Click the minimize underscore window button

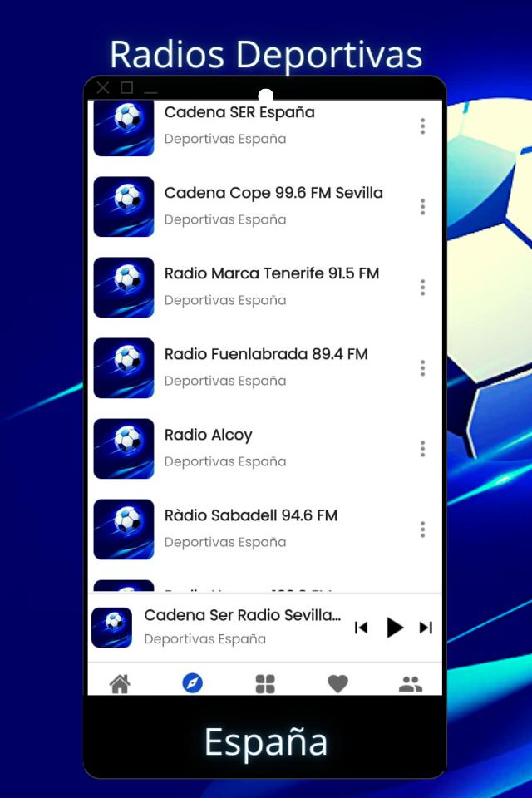click(x=150, y=92)
